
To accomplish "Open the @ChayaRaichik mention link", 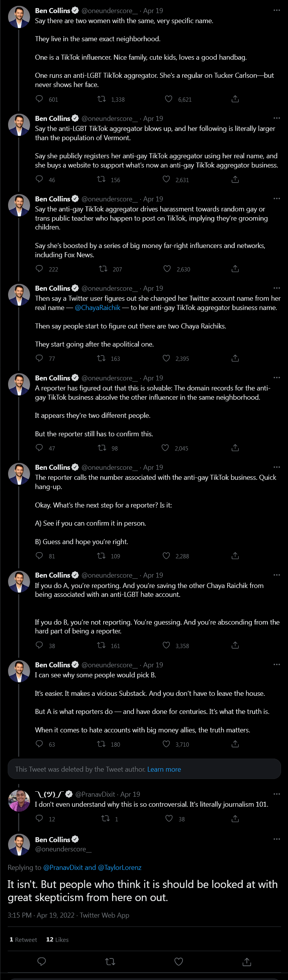I will [97, 308].
